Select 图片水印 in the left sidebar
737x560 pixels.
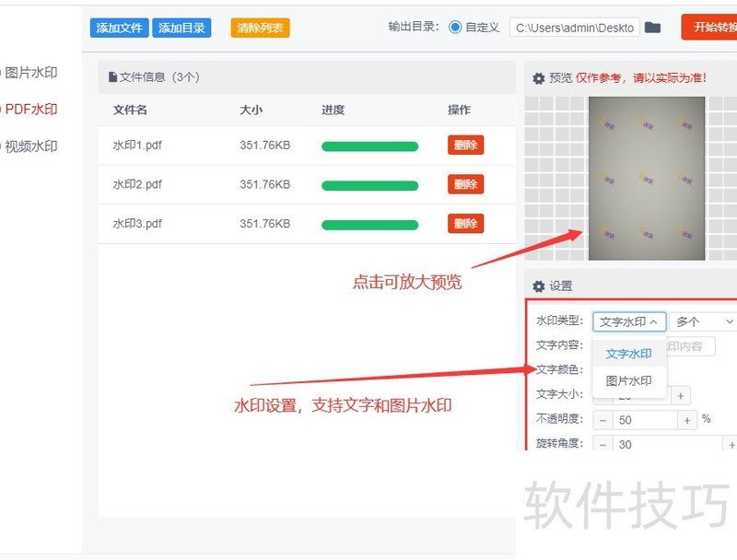tap(31, 70)
